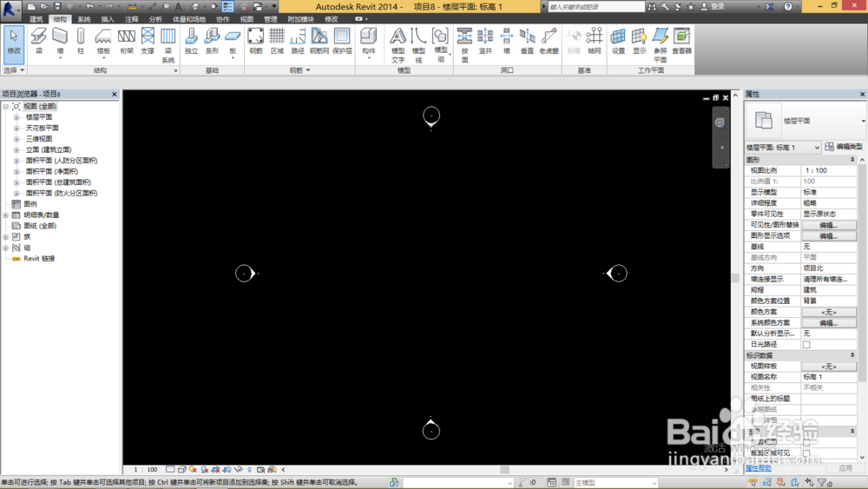Toggle the 日光路径 checkbox
Image resolution: width=868 pixels, height=489 pixels.
coord(806,345)
